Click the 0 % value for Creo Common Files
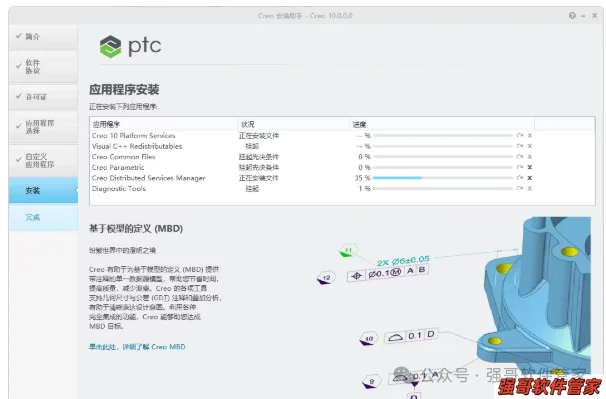The width and height of the screenshot is (606, 399). pyautogui.click(x=364, y=157)
